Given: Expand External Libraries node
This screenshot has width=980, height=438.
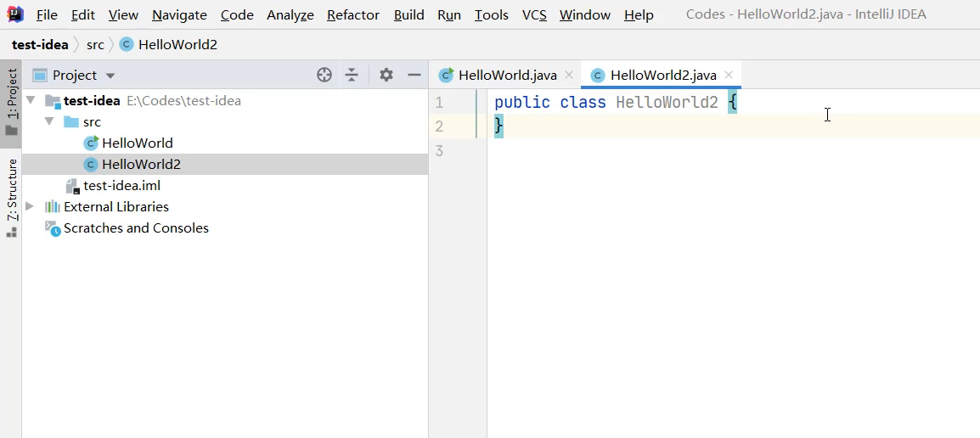Looking at the screenshot, I should pos(31,206).
